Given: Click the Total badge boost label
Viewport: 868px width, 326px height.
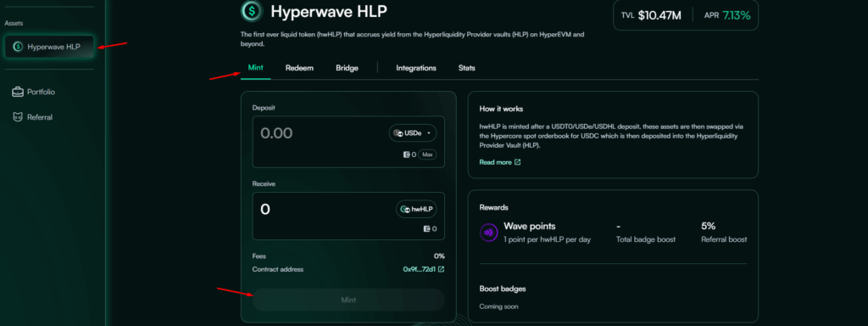Looking at the screenshot, I should pyautogui.click(x=645, y=239).
